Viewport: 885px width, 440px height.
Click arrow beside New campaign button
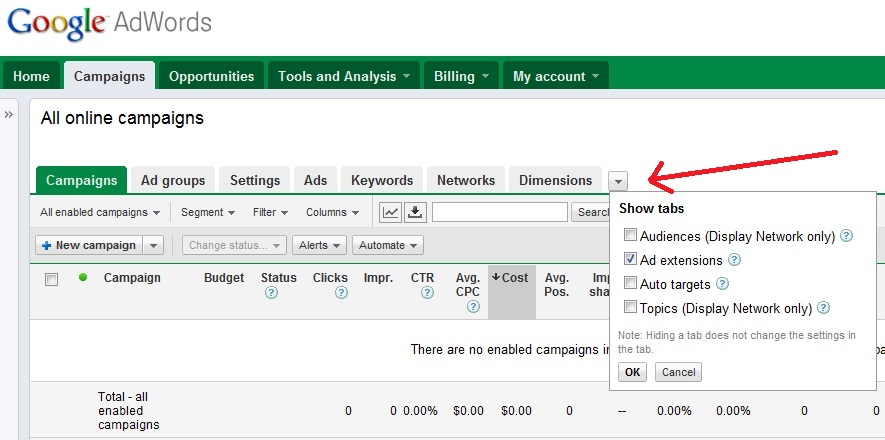(x=153, y=245)
